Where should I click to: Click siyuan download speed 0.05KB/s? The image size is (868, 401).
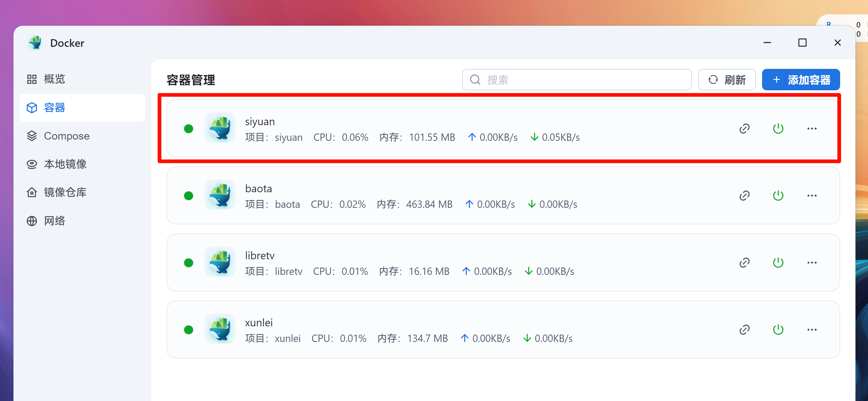(x=561, y=137)
